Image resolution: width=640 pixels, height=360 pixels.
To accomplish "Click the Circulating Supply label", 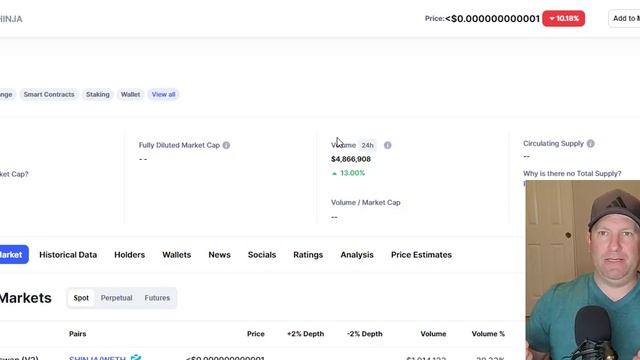I will pos(553,144).
